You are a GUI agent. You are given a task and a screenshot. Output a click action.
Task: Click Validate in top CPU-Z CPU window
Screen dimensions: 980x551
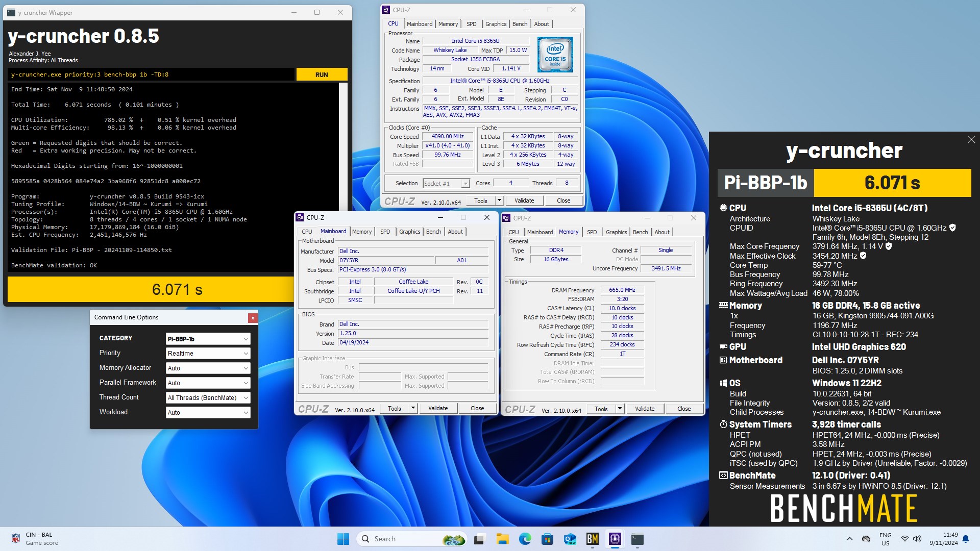[x=524, y=201]
